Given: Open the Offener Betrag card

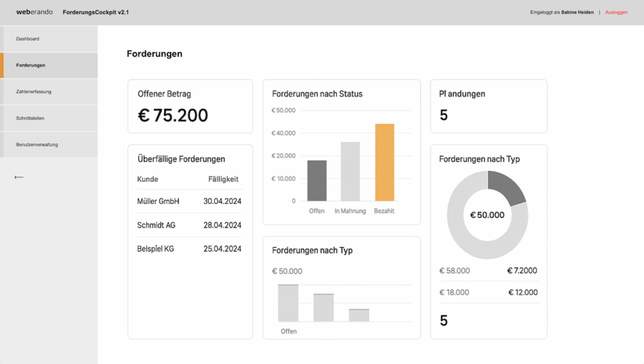Looking at the screenshot, I should [190, 106].
